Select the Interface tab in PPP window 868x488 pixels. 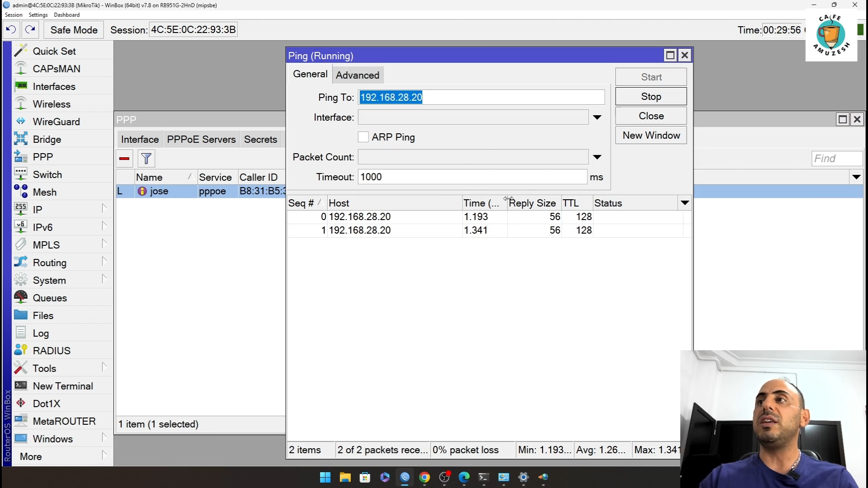point(140,139)
